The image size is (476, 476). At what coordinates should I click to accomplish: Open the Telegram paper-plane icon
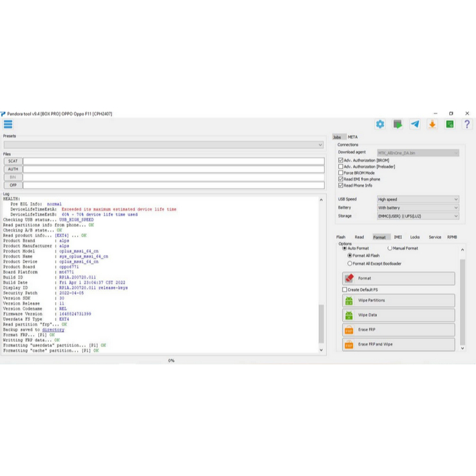coord(415,124)
